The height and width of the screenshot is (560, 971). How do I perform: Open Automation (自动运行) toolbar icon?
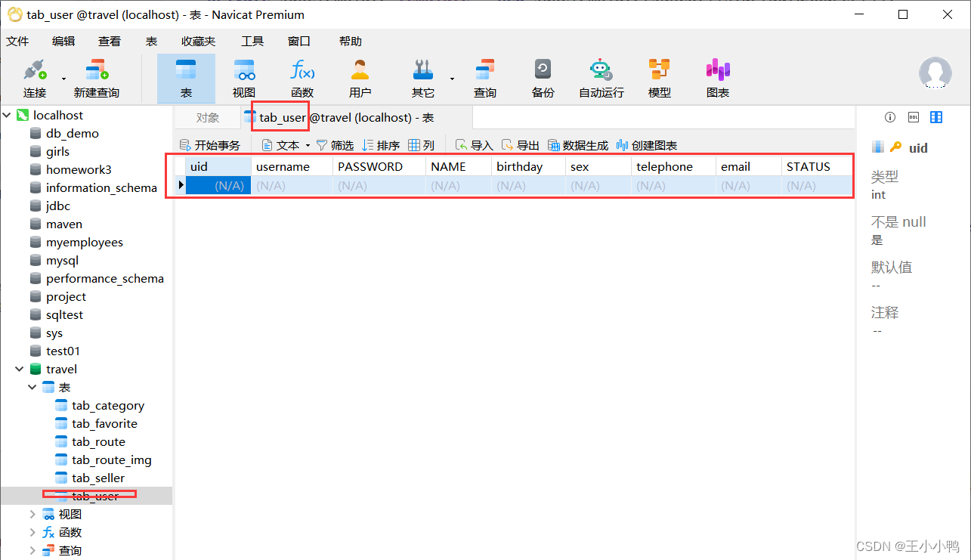click(x=601, y=78)
